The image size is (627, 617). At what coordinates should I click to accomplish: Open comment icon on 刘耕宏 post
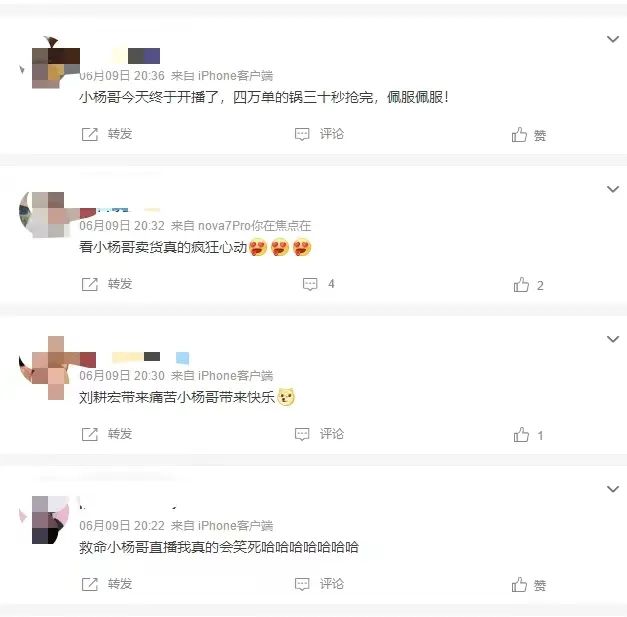pyautogui.click(x=302, y=434)
